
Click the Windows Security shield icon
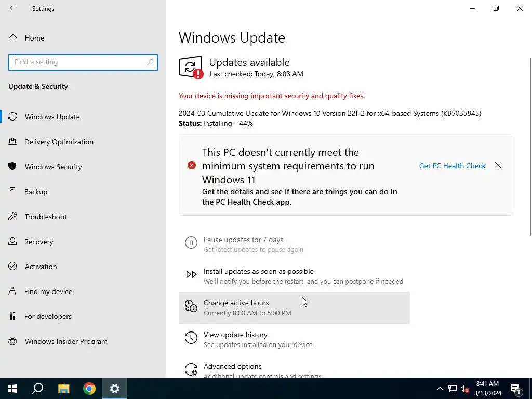12,167
